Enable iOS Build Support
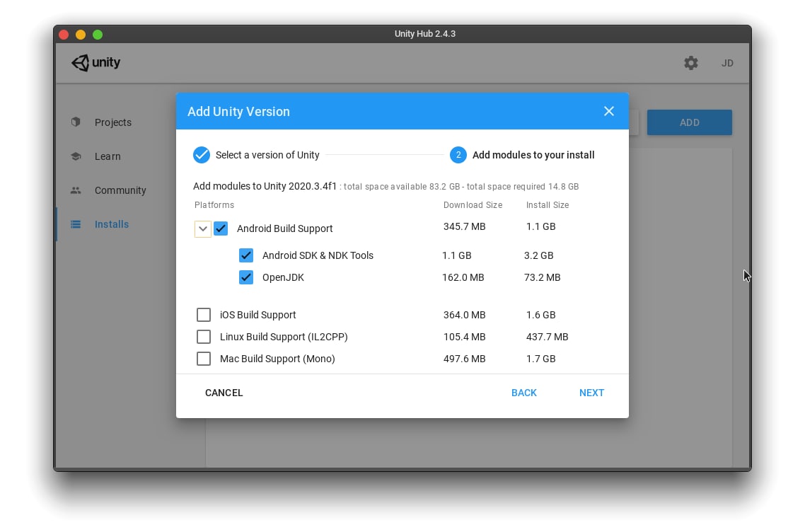 pos(204,314)
